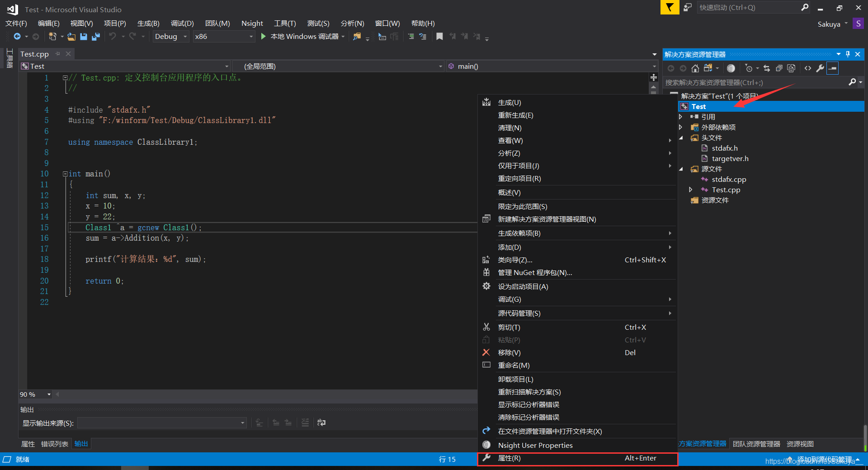Collapse the comment block at line 1
This screenshot has height=470, width=868.
65,78
